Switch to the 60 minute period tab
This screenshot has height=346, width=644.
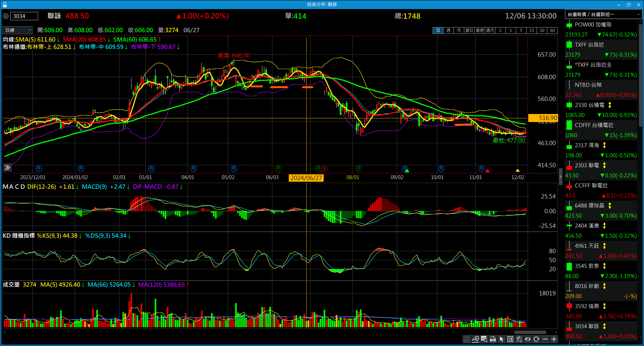tap(552, 31)
